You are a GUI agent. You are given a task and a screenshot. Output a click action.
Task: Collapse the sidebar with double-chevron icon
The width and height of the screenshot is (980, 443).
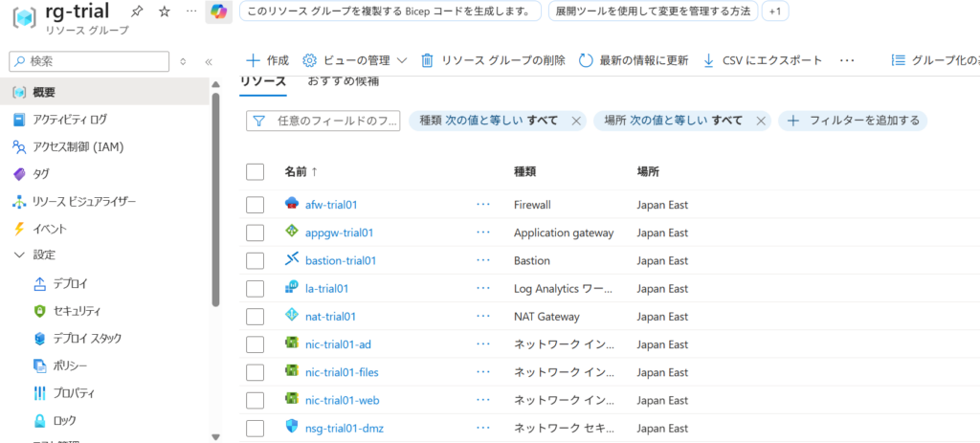209,61
